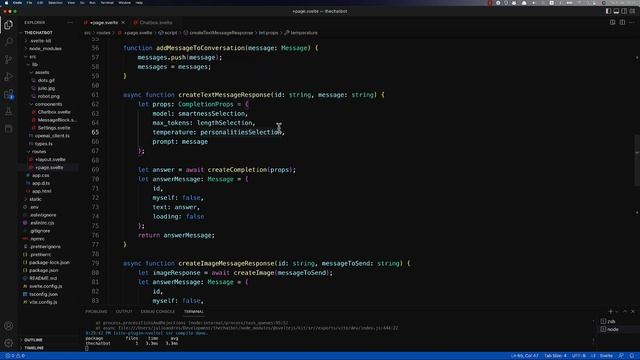The width and height of the screenshot is (640, 360).
Task: Click errors and warnings status bar indicator
Action: click(16, 356)
